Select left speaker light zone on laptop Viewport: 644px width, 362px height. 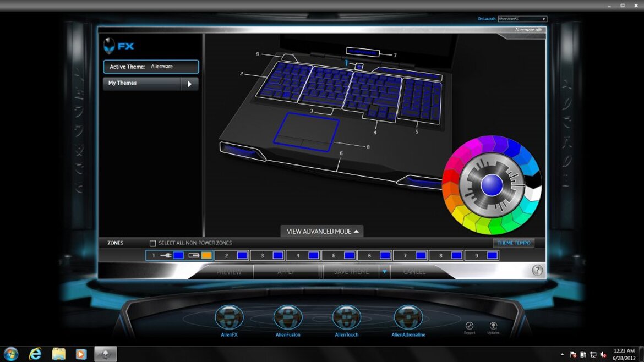(x=242, y=151)
